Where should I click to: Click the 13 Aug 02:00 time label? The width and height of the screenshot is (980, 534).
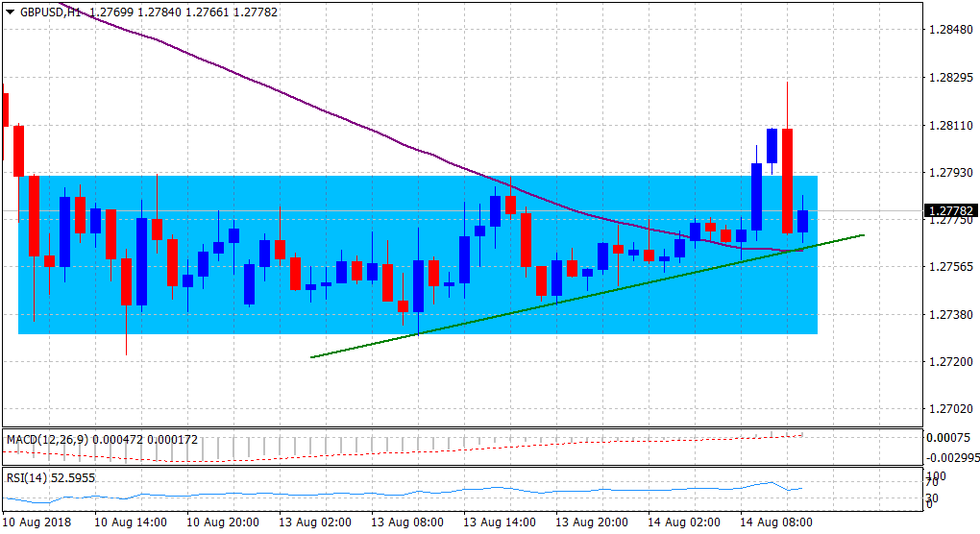point(315,522)
